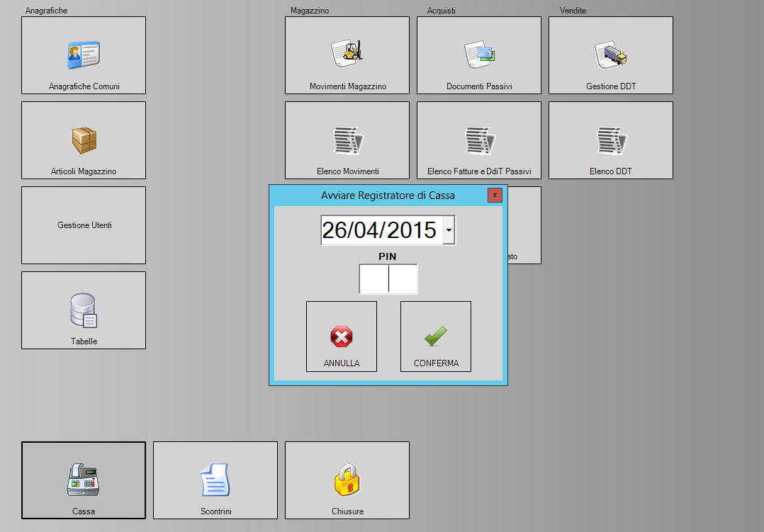
Task: Open Gestione Utenti
Action: (84, 225)
